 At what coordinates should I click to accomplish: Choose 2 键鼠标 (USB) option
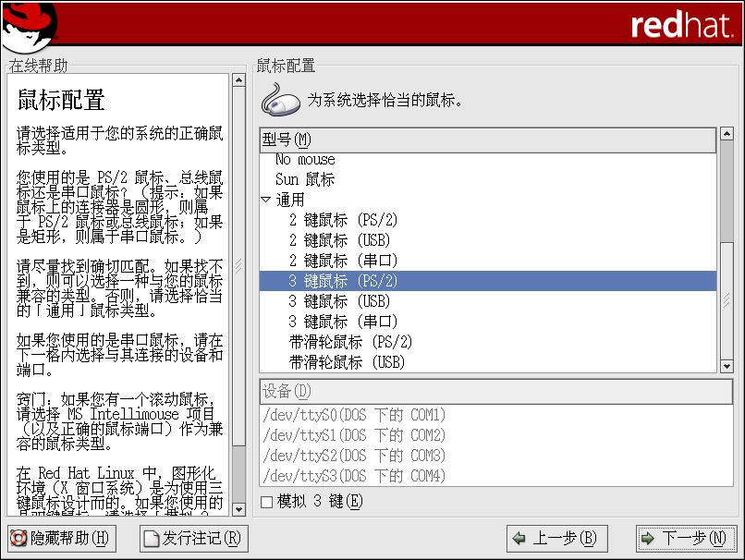pyautogui.click(x=339, y=240)
